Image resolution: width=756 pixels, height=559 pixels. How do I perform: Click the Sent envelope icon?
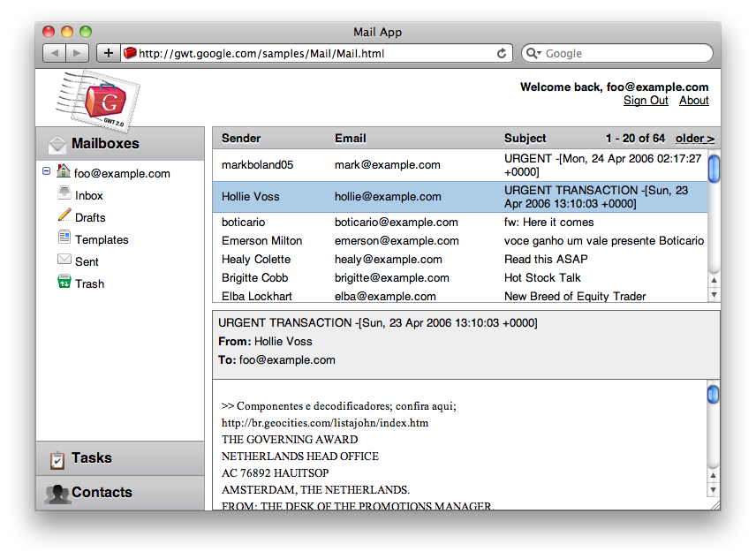pyautogui.click(x=64, y=260)
